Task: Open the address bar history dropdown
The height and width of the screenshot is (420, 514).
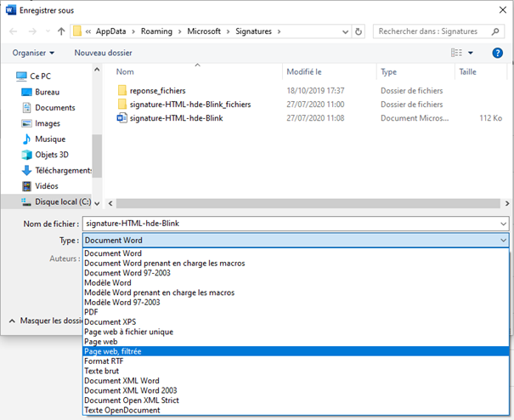Action: click(x=345, y=31)
